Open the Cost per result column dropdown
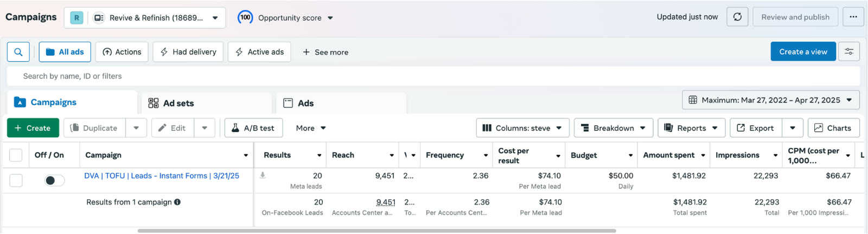This screenshot has height=234, width=868. (x=558, y=156)
